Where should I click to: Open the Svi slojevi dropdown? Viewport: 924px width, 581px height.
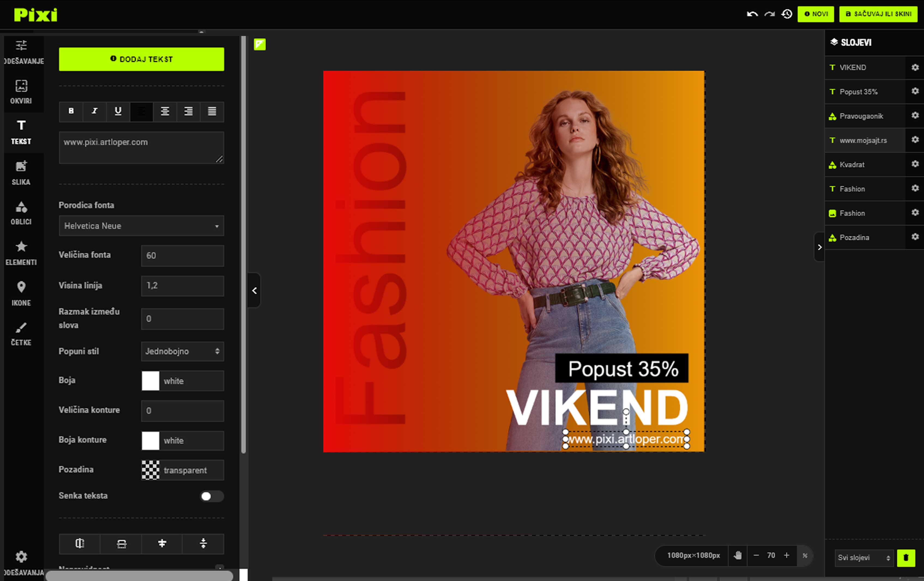pyautogui.click(x=864, y=558)
